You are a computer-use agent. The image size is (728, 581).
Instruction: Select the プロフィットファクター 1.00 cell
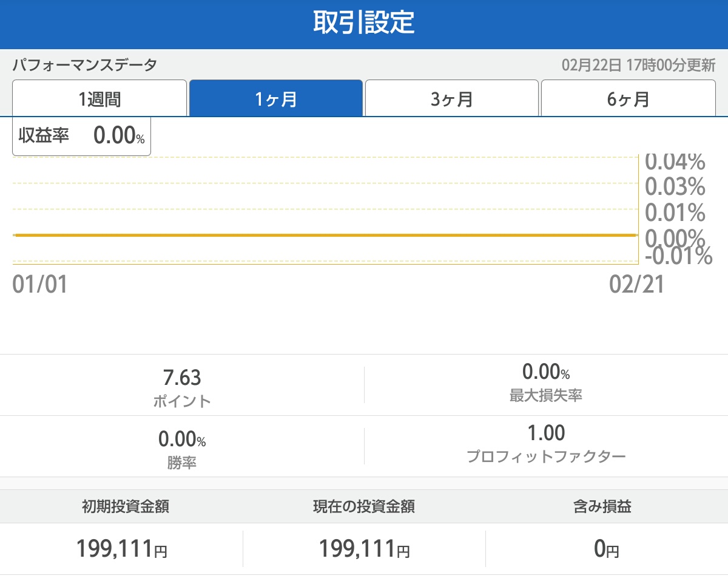[x=546, y=443]
